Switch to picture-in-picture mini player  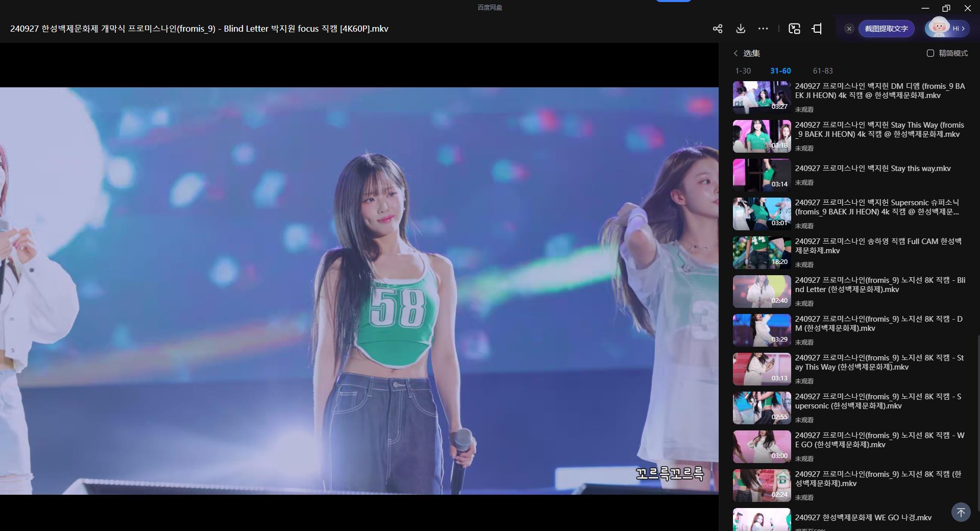coord(794,29)
